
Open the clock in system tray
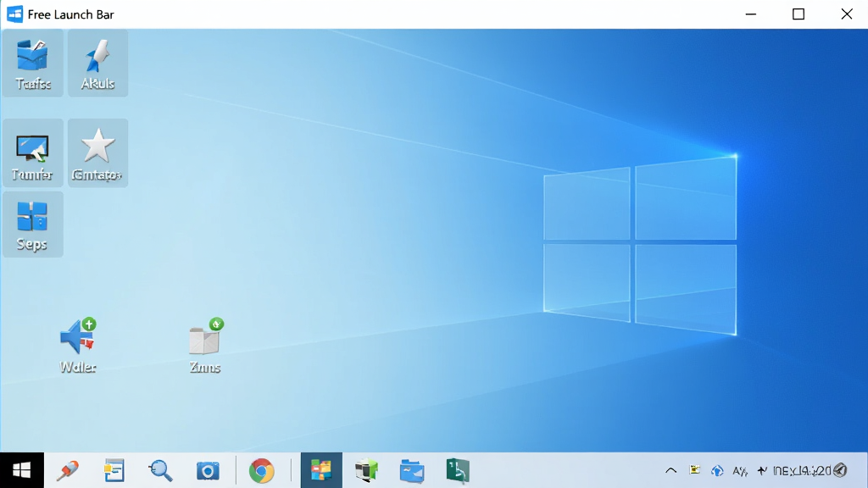802,471
